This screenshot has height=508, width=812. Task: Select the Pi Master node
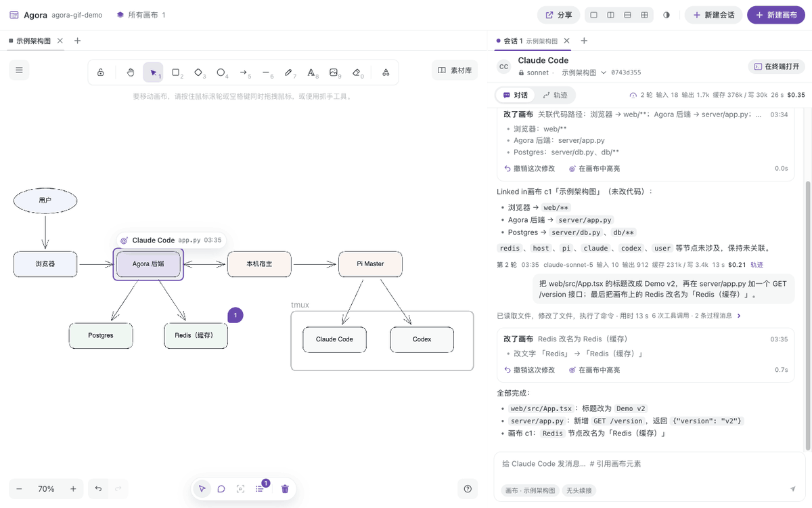coord(370,264)
